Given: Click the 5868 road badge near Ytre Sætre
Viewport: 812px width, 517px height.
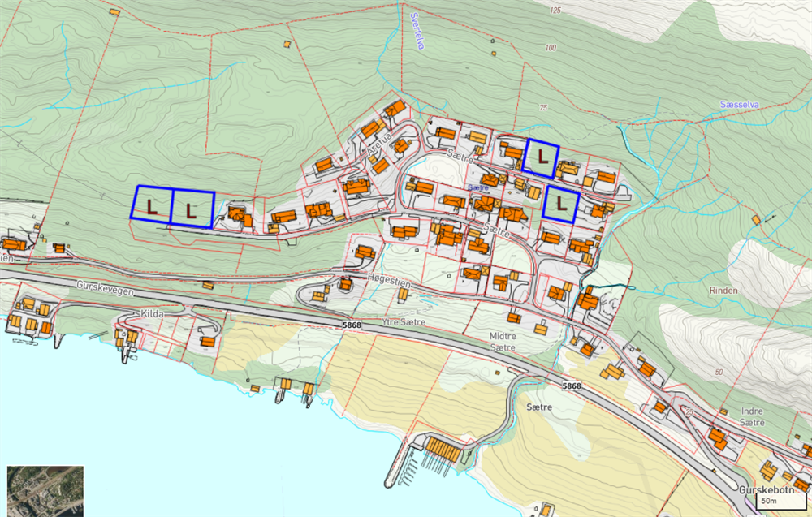Looking at the screenshot, I should click(352, 325).
